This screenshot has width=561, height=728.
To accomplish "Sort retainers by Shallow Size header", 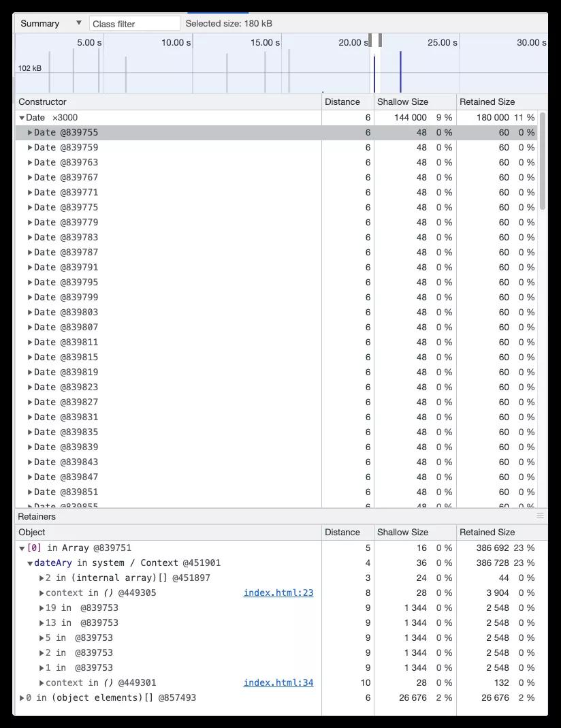I will (x=415, y=532).
